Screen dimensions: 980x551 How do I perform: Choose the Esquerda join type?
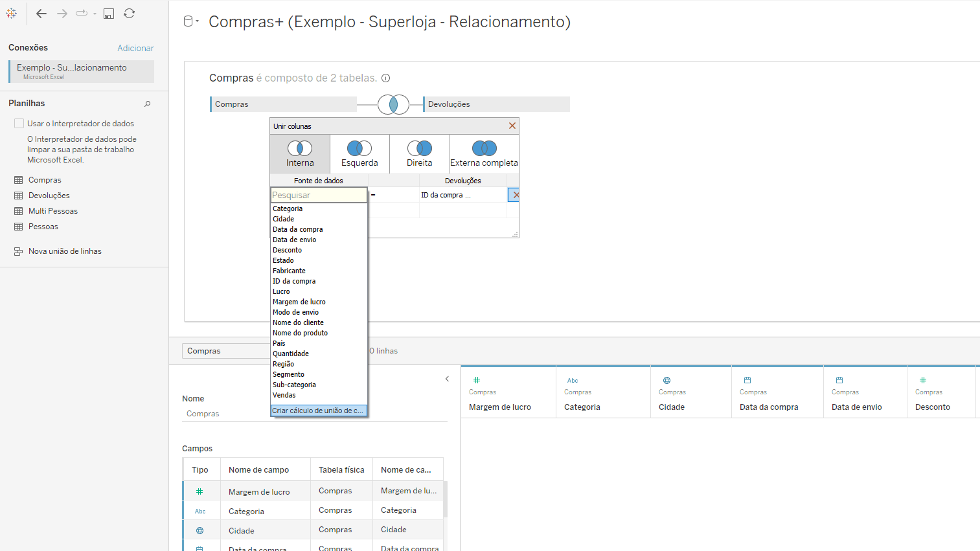coord(359,154)
